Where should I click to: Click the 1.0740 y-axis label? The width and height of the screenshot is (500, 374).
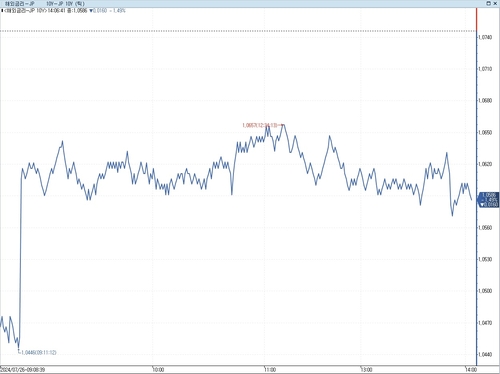tap(485, 37)
